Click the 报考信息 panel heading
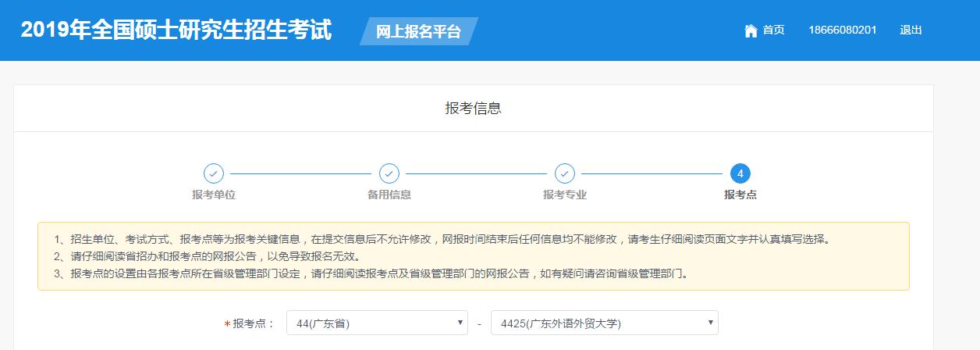Image resolution: width=980 pixels, height=350 pixels. pos(473,109)
